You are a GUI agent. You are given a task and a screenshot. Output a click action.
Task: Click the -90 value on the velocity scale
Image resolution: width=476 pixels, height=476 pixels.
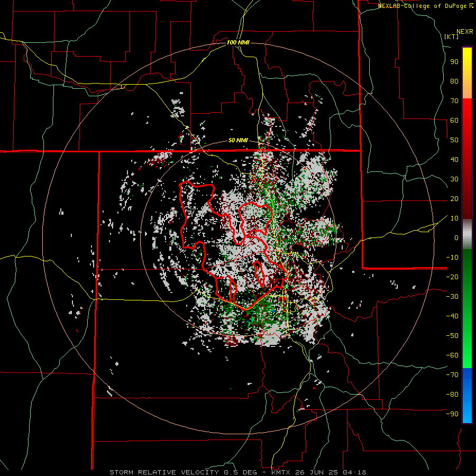coord(452,414)
